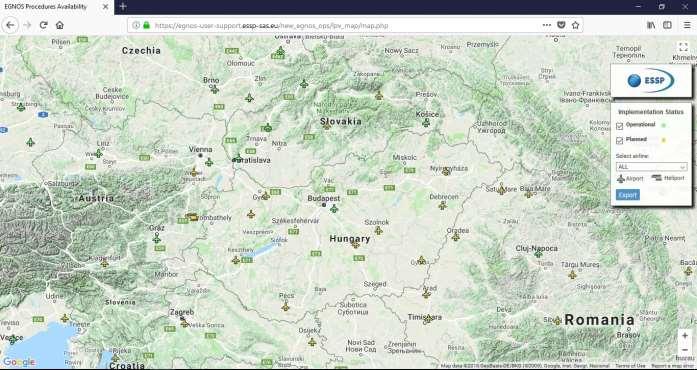Select the yellow airport marker at Osijek
697x370 pixels.
pyautogui.click(x=312, y=342)
